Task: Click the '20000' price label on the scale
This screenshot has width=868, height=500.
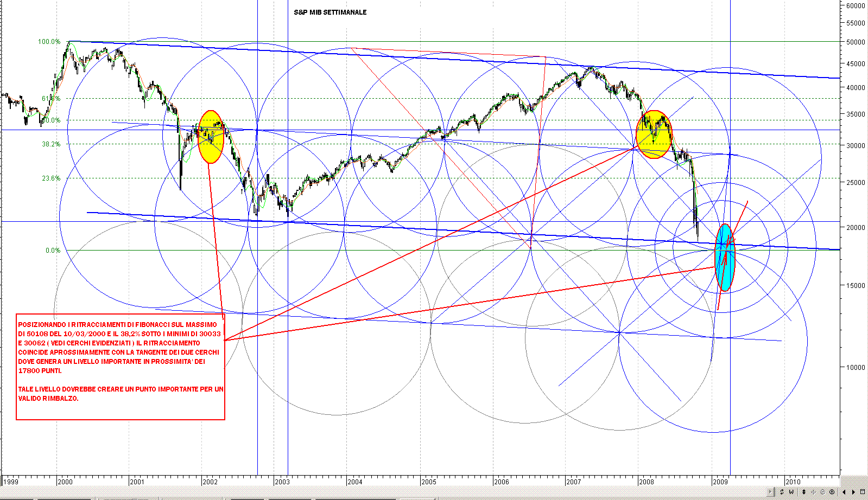Action: click(x=856, y=228)
